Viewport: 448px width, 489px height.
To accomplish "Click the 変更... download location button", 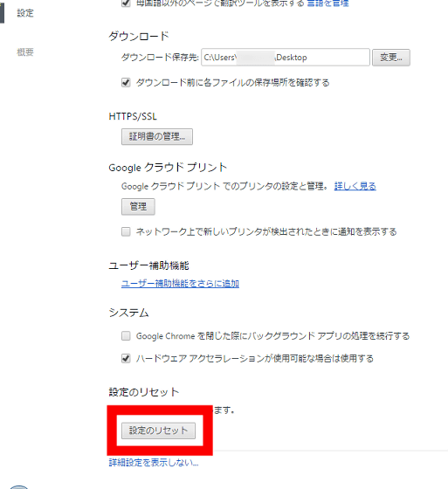I will [391, 58].
